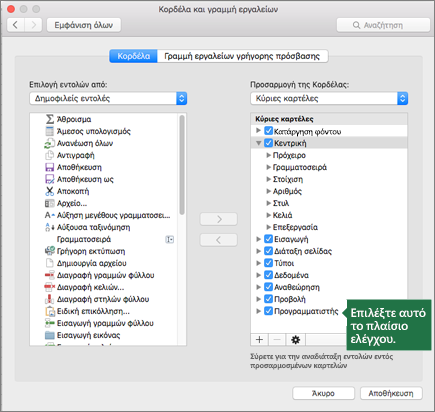This screenshot has width=435, height=412.
Task: Select the Ανανέωση όλων command text
Action: (85, 143)
